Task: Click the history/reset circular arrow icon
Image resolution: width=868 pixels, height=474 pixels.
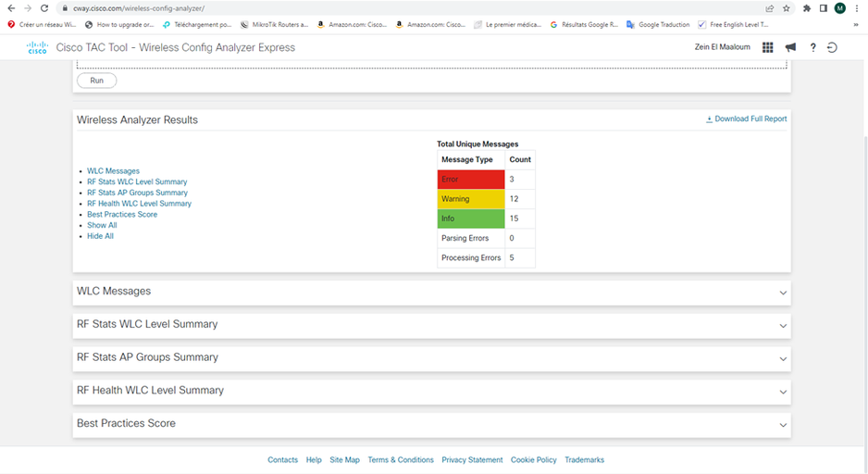Action: pos(832,47)
